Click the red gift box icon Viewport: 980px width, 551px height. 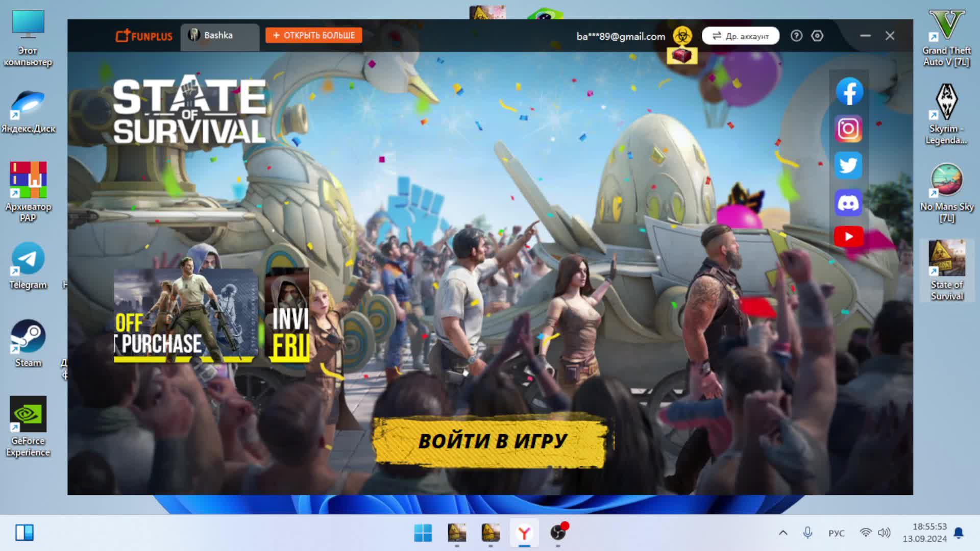[x=682, y=56]
